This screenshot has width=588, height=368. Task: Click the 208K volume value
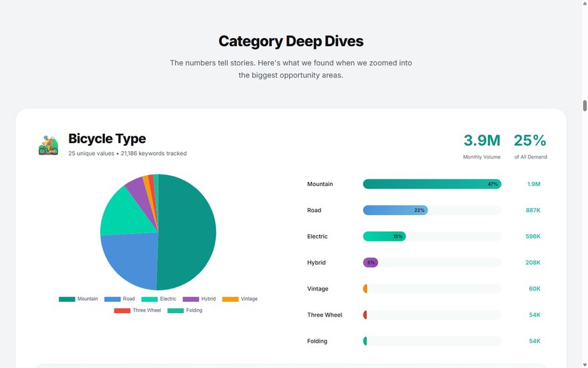point(533,262)
